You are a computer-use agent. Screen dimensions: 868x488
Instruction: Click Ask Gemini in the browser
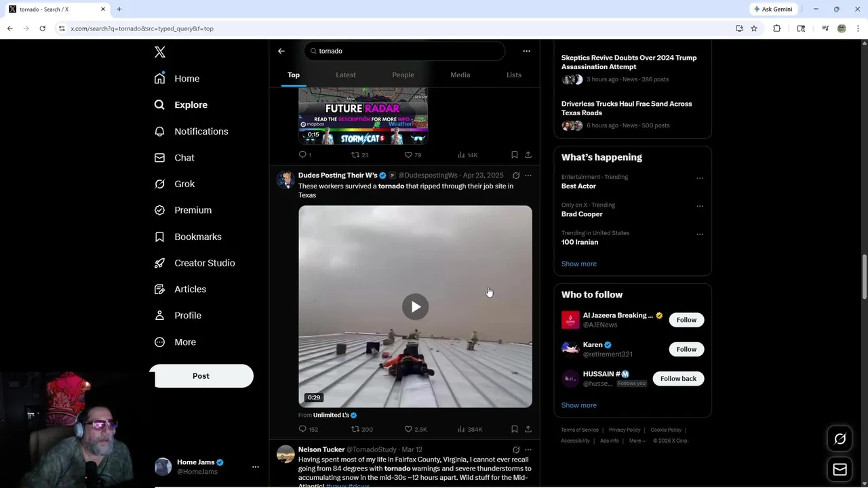point(773,9)
